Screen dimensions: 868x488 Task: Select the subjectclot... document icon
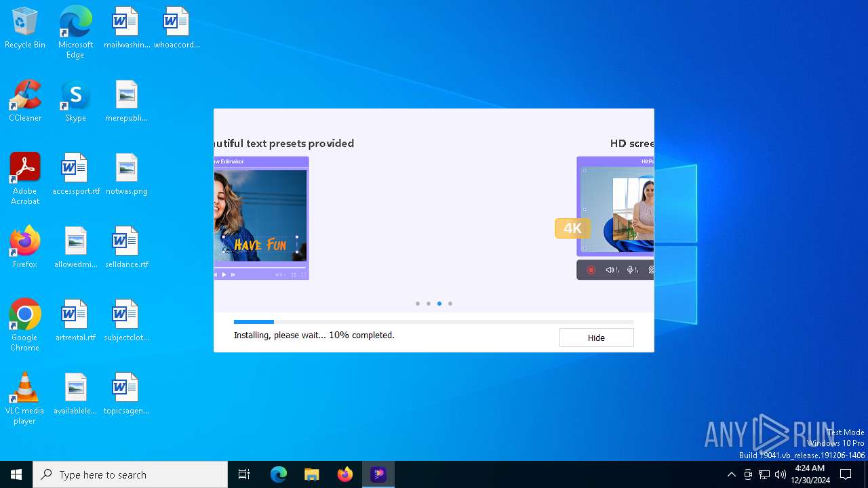tap(126, 321)
